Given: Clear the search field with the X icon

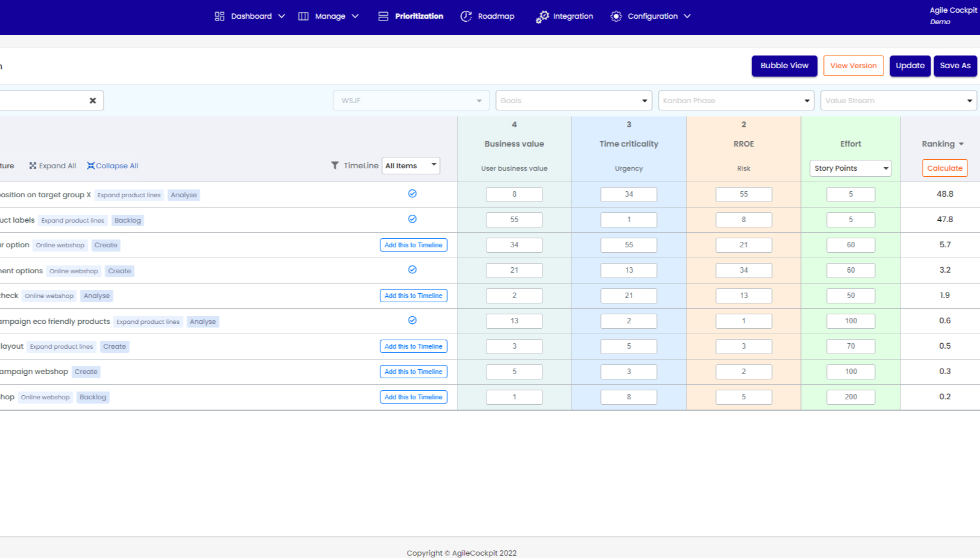Looking at the screenshot, I should coord(93,101).
